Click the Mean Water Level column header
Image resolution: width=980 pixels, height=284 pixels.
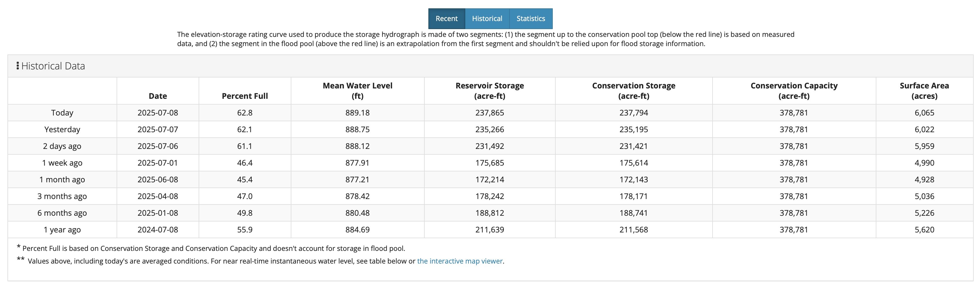358,91
